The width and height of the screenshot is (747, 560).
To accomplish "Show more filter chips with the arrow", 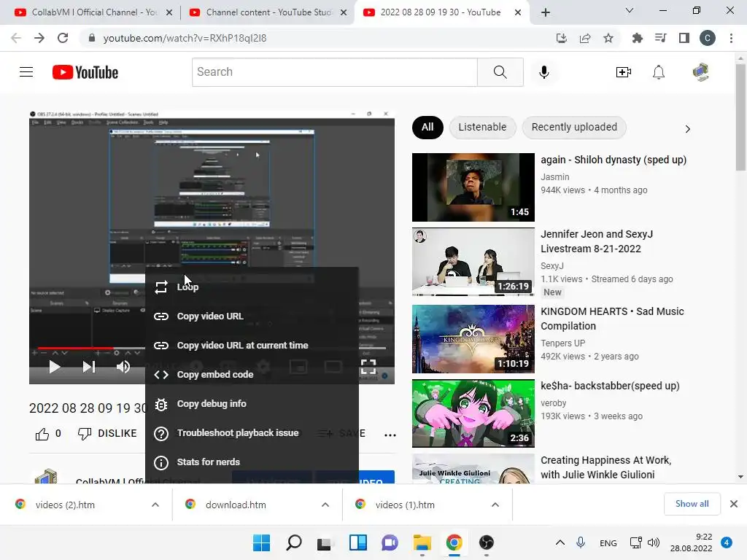I will tap(687, 129).
